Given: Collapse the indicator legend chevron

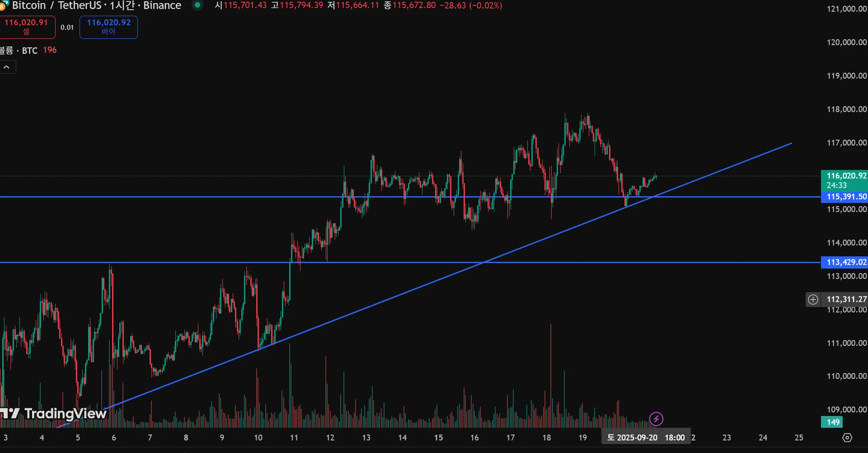Looking at the screenshot, I should (x=7, y=67).
